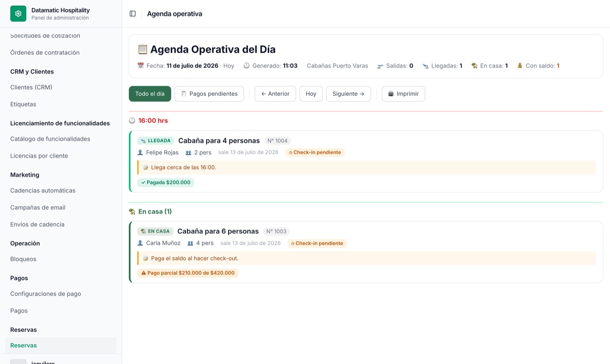Select the Todo el día filter
Viewport: 610px width, 364px height.
coord(150,94)
